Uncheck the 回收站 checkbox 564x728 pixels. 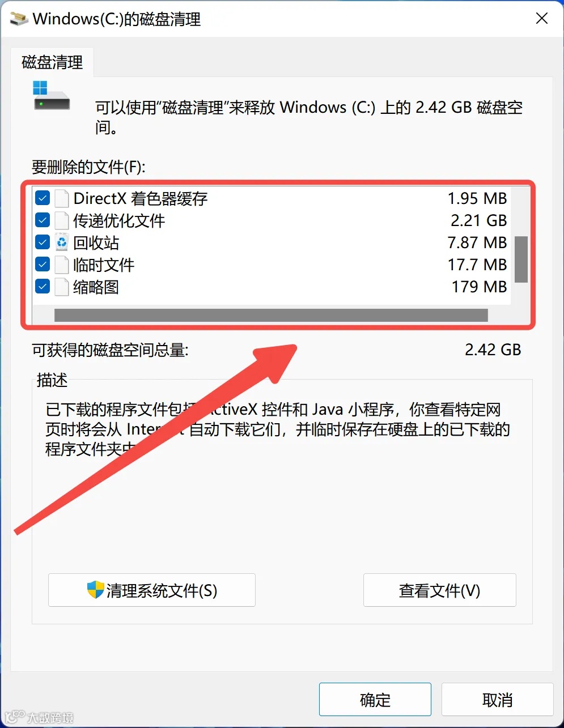click(x=43, y=242)
